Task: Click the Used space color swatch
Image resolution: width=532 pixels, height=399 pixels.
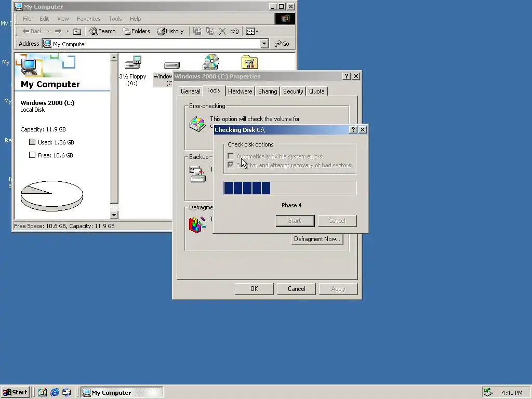Action: click(32, 142)
